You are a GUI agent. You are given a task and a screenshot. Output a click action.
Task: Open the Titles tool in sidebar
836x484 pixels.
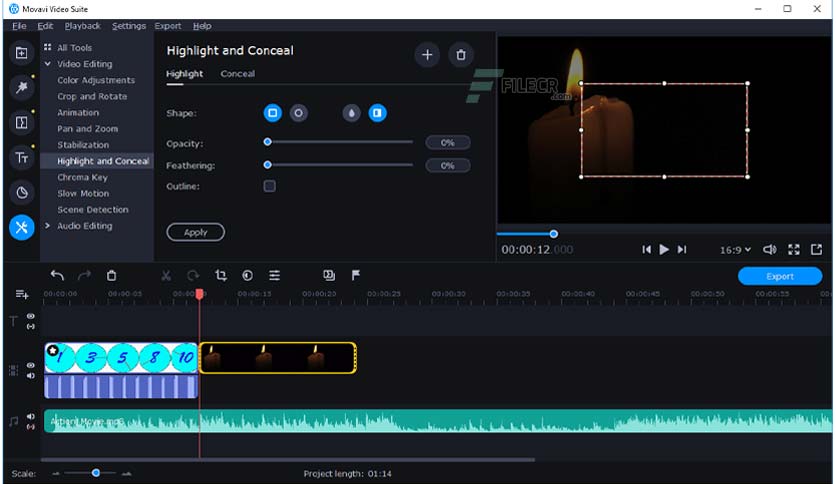(x=21, y=157)
